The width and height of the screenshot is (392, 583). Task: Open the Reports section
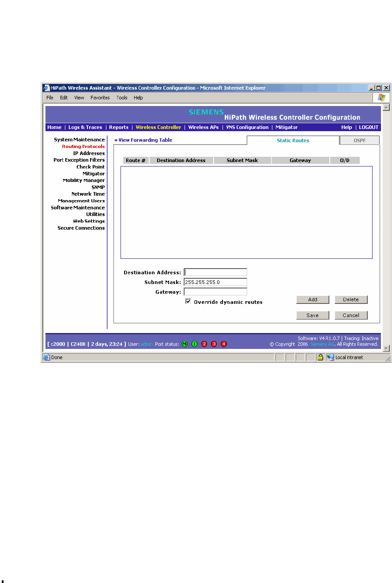[119, 127]
